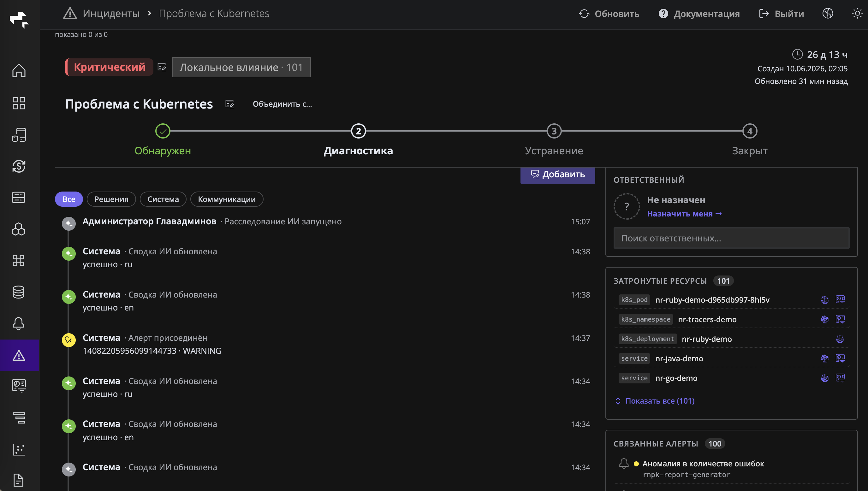
Task: Click the Обнаружен stage marker
Action: pos(163,131)
